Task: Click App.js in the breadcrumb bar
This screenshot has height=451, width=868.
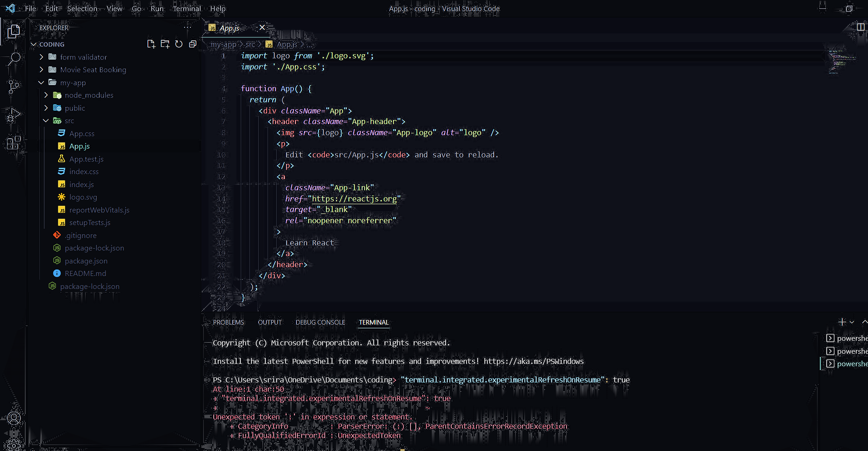Action: pyautogui.click(x=286, y=44)
